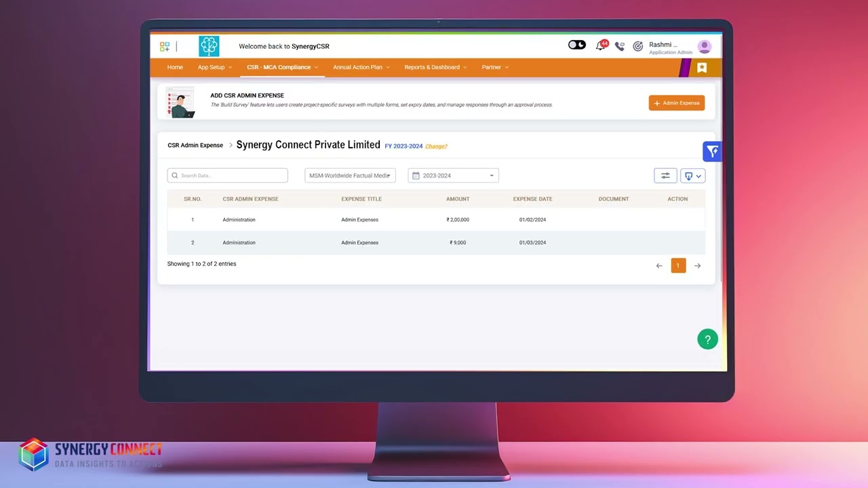868x488 pixels.
Task: Open App Setup menu
Action: (215, 67)
